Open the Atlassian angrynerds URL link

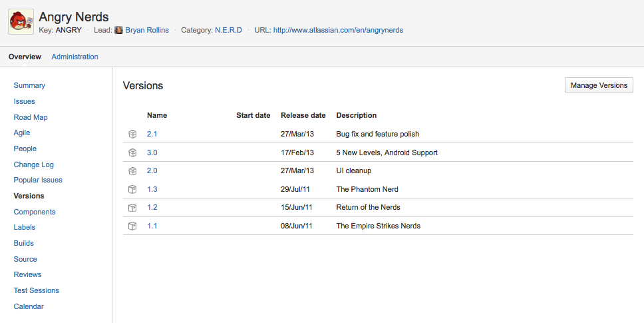click(x=338, y=30)
